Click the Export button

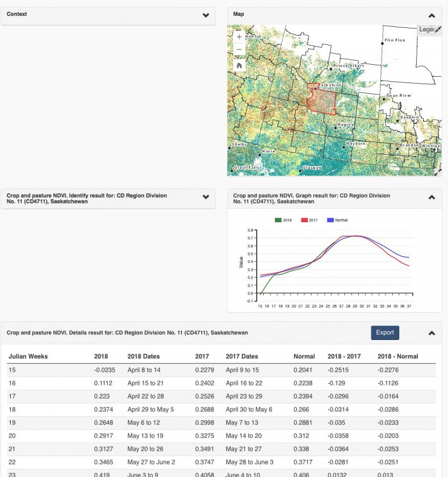pos(385,333)
